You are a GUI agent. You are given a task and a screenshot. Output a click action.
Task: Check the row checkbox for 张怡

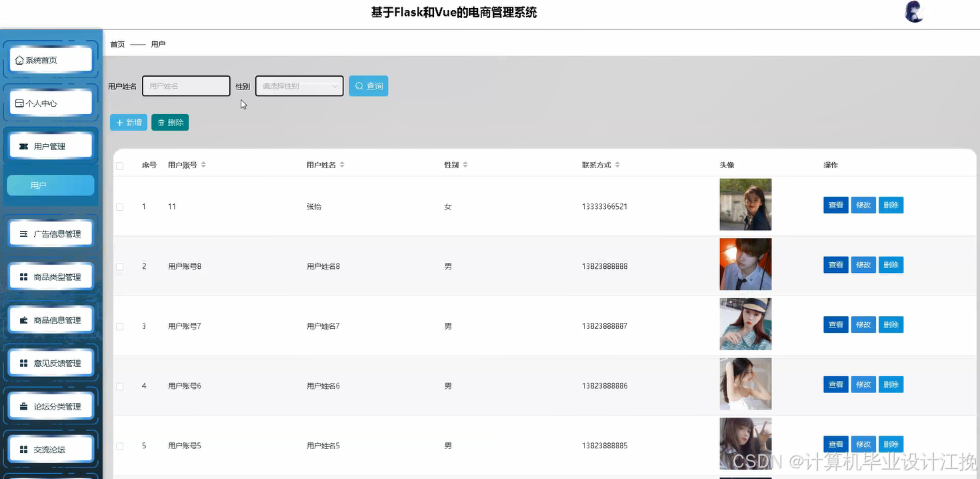120,207
